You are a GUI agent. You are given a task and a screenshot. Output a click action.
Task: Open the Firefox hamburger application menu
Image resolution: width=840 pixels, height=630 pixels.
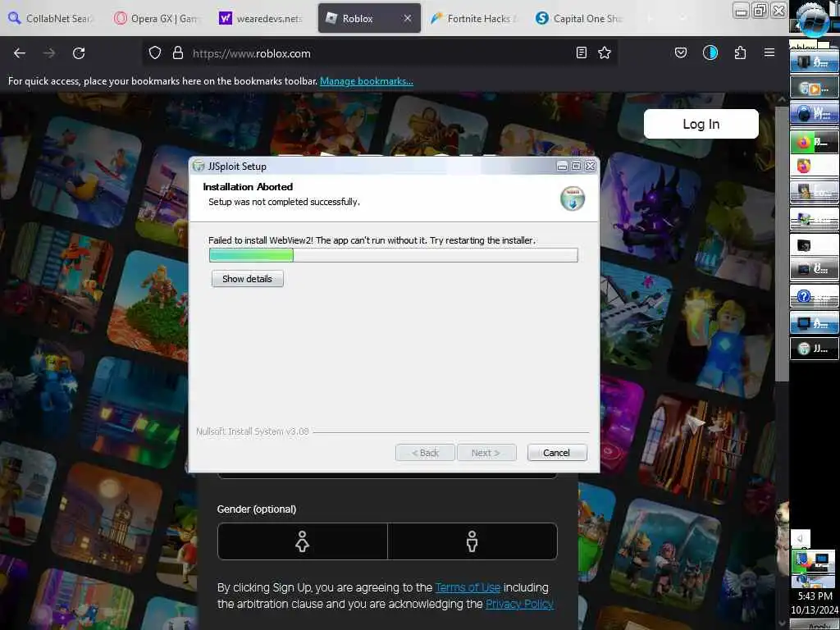(769, 52)
